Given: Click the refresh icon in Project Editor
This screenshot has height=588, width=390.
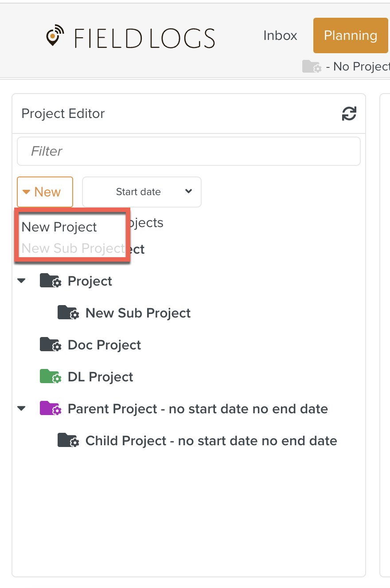Looking at the screenshot, I should coord(349,114).
